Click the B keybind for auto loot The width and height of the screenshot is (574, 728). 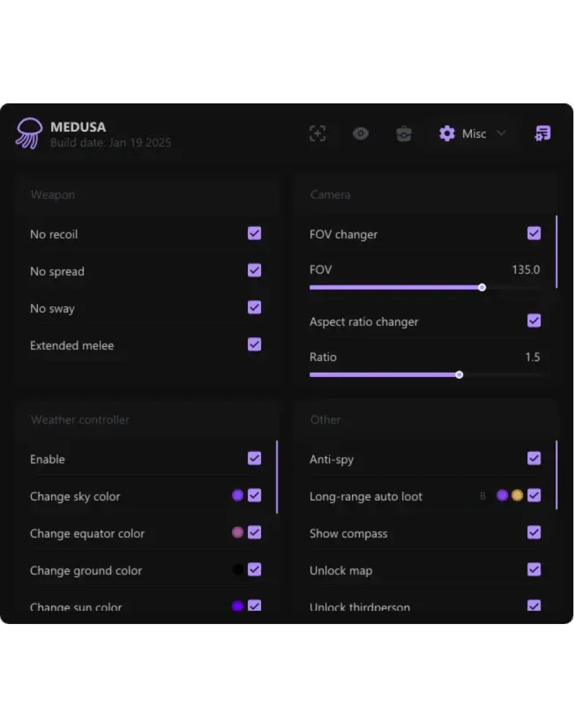click(483, 496)
